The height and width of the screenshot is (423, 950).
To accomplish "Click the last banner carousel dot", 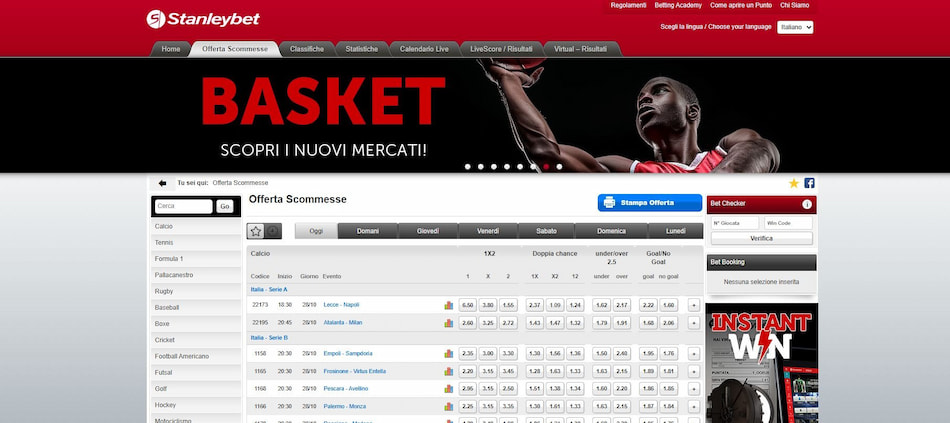I will tap(559, 167).
